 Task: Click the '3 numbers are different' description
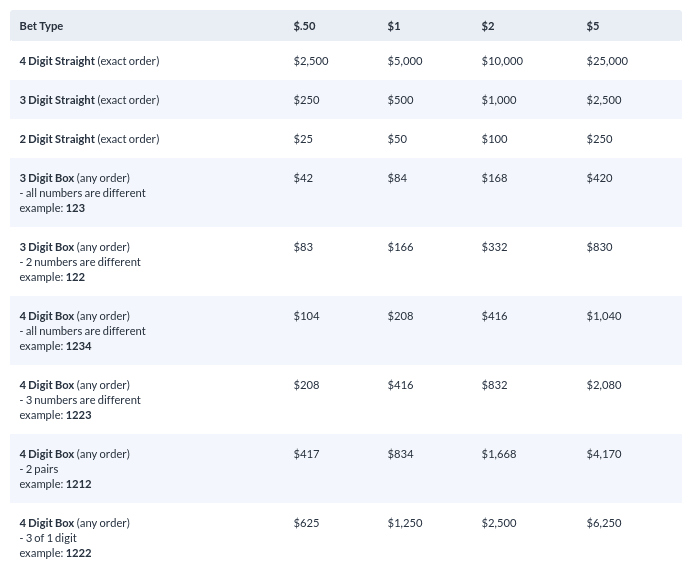click(80, 400)
